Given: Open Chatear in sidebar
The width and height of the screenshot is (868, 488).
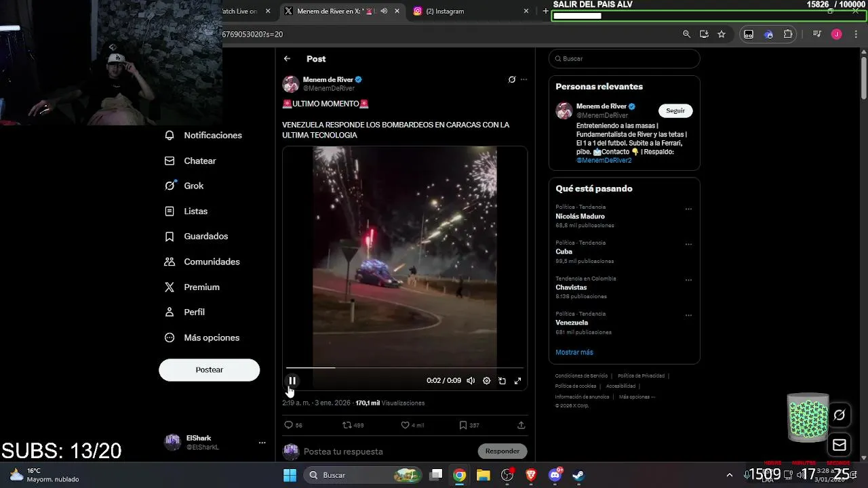Looking at the screenshot, I should [x=191, y=161].
